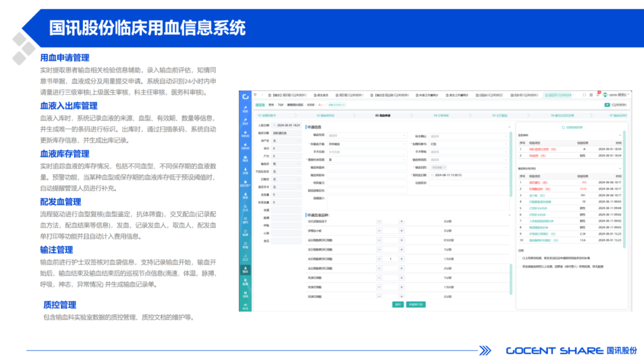Click the four-squares 系统 icon in the sidebar
The image size is (644, 363).
click(245, 294)
